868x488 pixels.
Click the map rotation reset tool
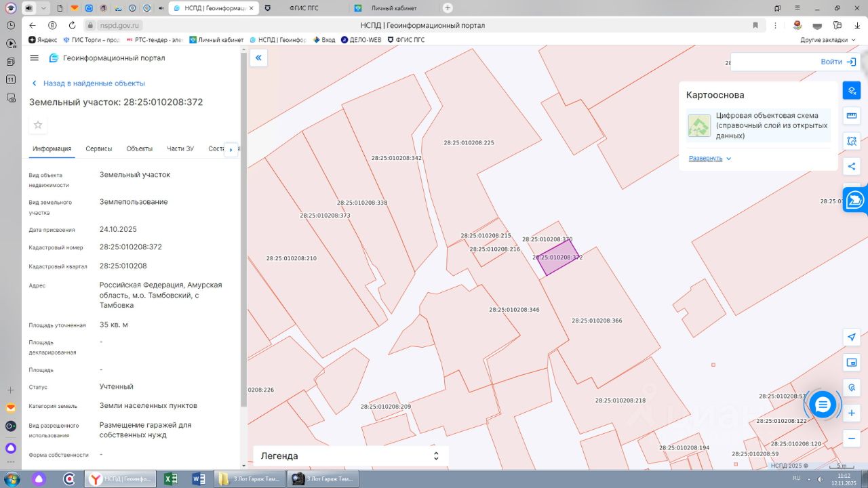tap(852, 388)
